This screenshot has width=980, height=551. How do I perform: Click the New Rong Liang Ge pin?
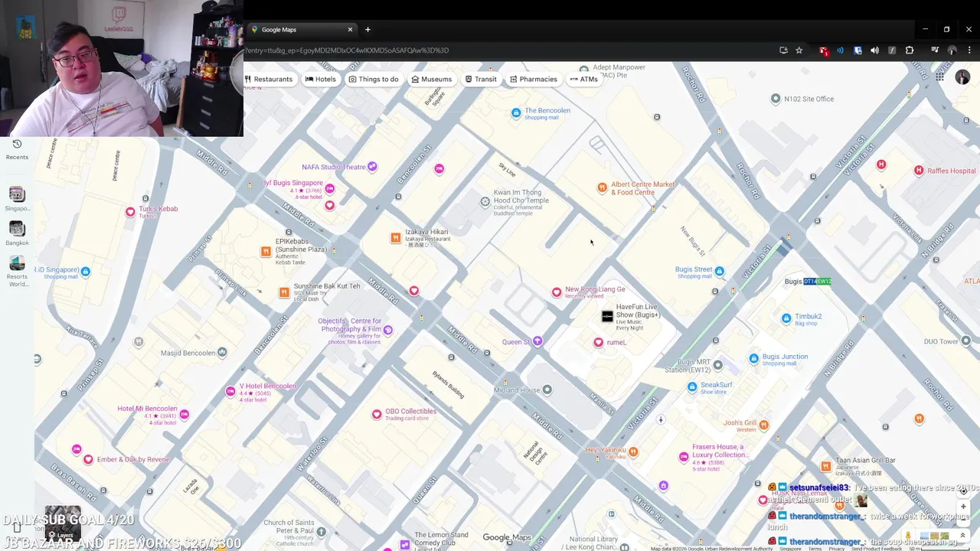557,292
